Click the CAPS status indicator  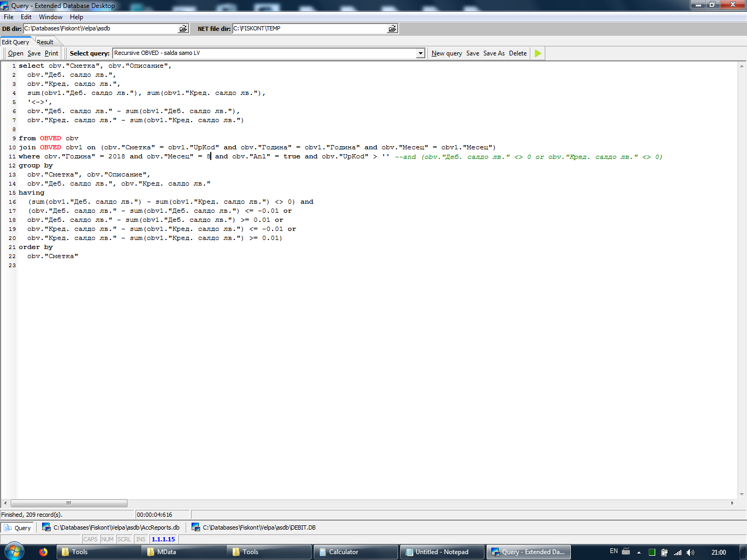pos(91,539)
